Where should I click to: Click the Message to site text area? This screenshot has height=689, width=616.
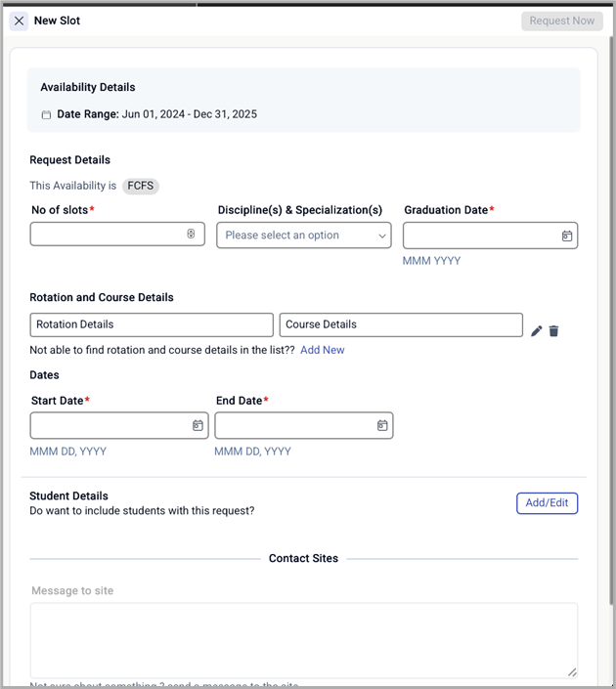pyautogui.click(x=303, y=639)
